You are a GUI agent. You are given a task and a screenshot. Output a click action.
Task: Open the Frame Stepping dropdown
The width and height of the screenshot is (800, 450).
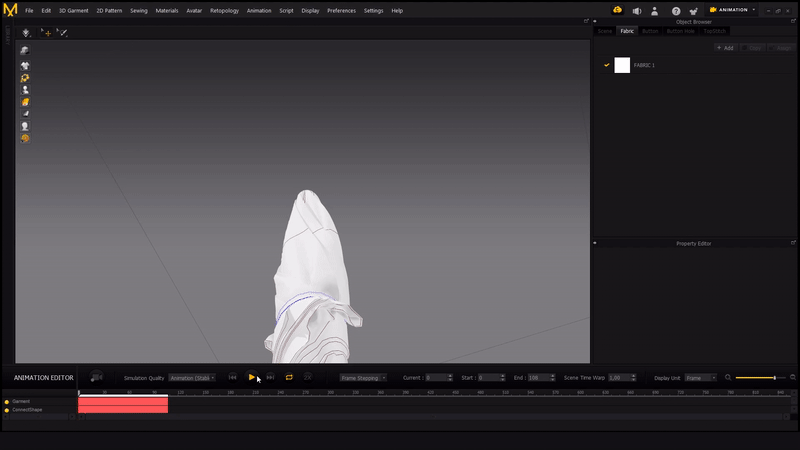(x=363, y=378)
